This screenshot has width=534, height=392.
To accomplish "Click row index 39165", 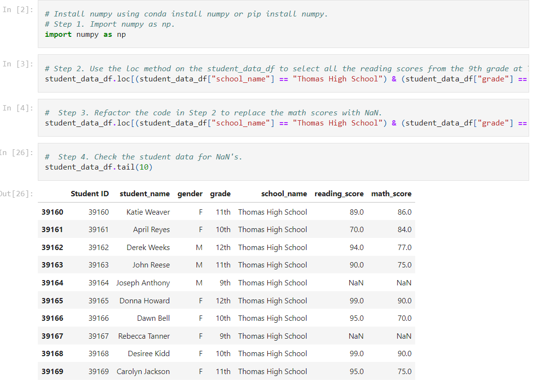I will point(52,301).
